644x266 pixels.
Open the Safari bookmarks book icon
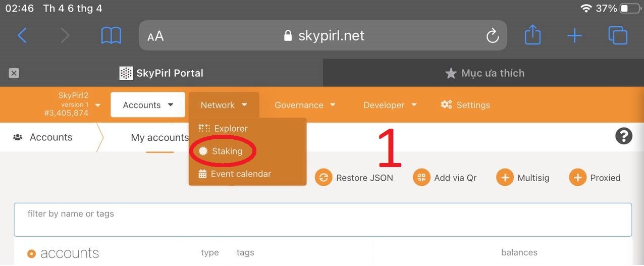coord(111,36)
